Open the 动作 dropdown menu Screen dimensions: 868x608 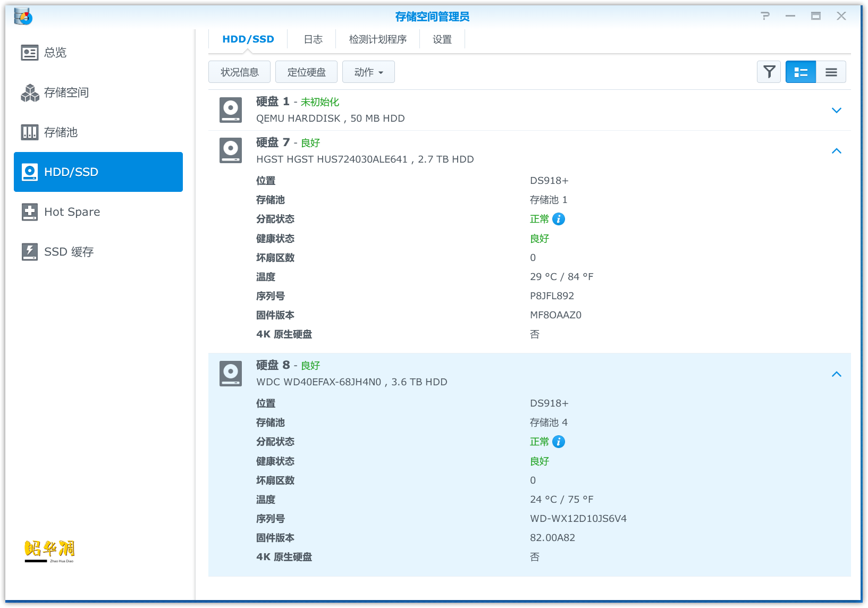click(368, 72)
